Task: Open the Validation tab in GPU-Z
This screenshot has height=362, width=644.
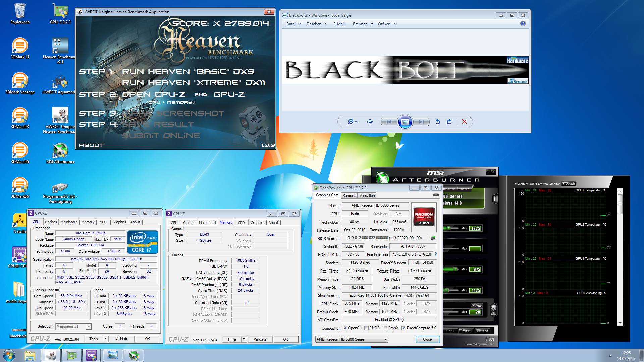Action: [367, 196]
